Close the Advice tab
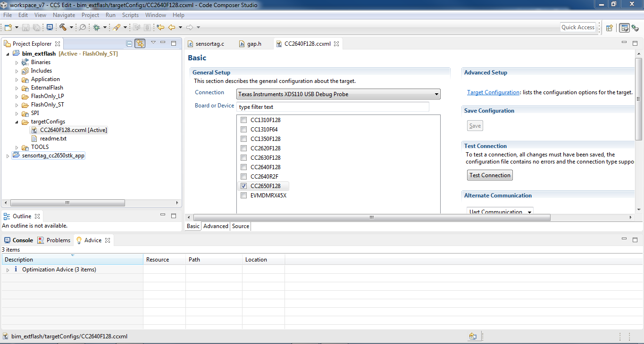The height and width of the screenshot is (344, 644). coord(108,240)
